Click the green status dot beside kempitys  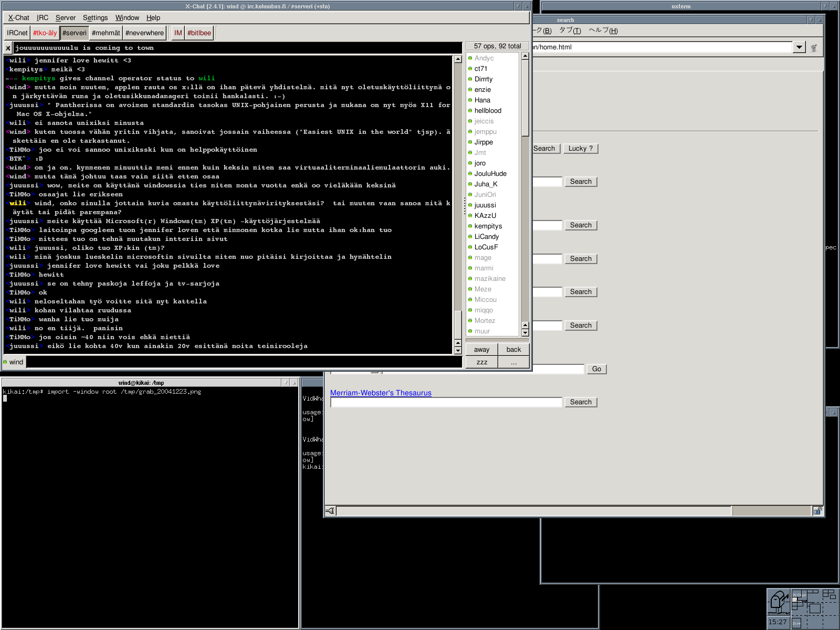(x=470, y=226)
